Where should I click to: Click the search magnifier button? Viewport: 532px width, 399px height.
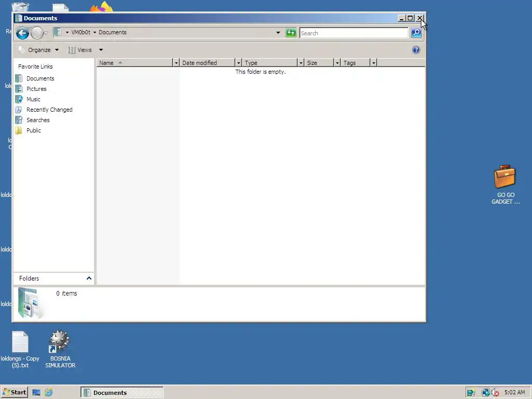416,33
